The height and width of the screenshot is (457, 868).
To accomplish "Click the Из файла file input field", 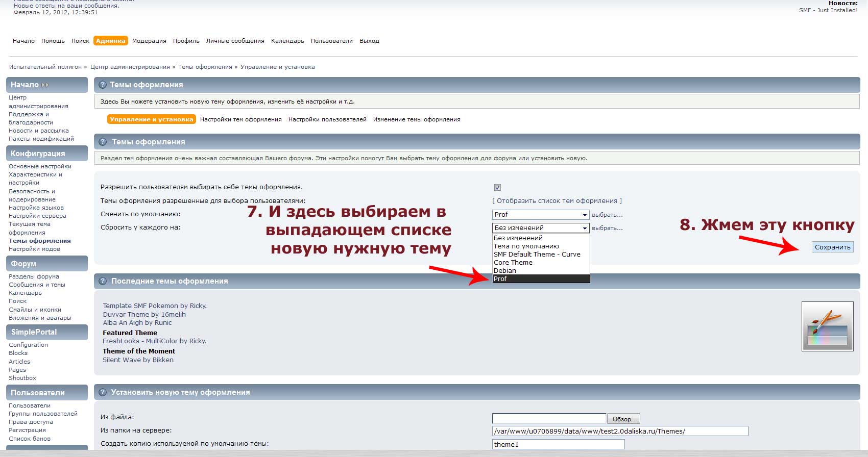I will click(x=549, y=419).
